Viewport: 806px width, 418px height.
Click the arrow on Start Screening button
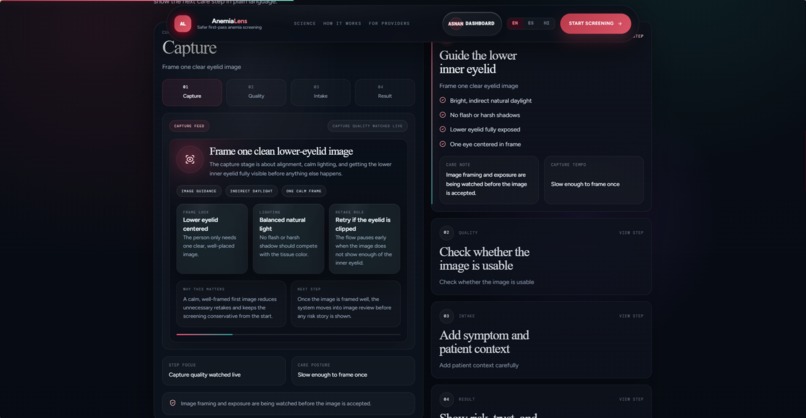[620, 24]
